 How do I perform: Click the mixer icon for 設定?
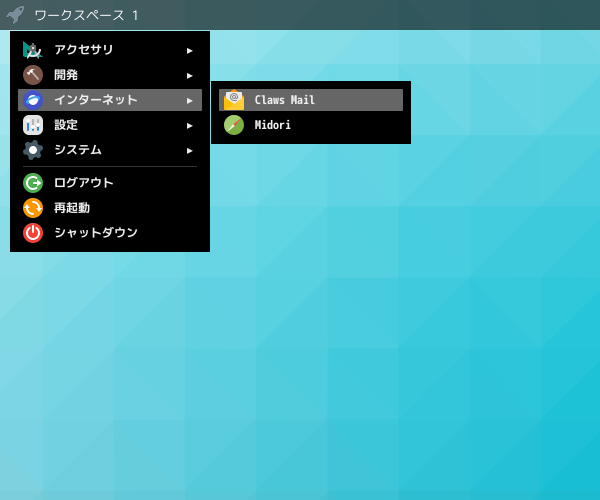click(x=33, y=125)
